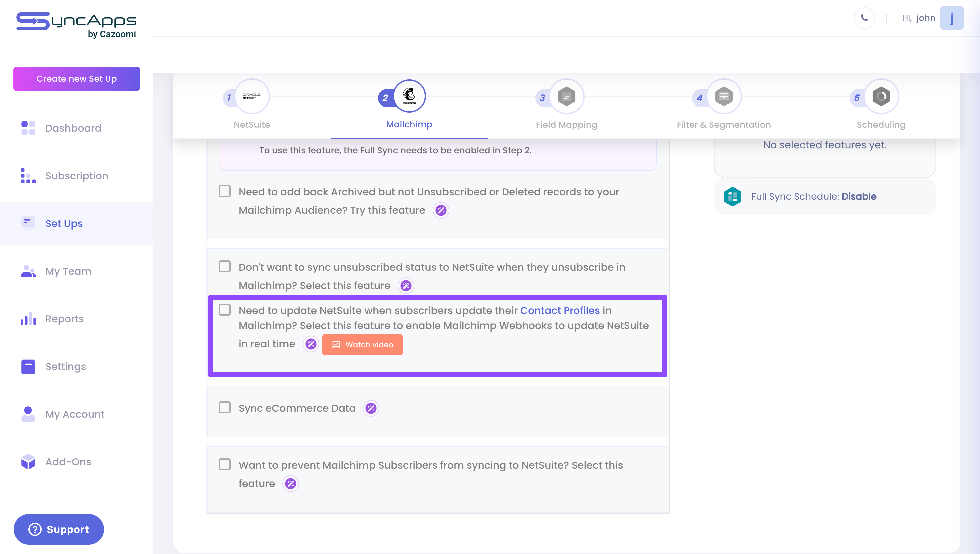This screenshot has width=980, height=554.
Task: Go to Reports in the sidebar
Action: (x=64, y=319)
